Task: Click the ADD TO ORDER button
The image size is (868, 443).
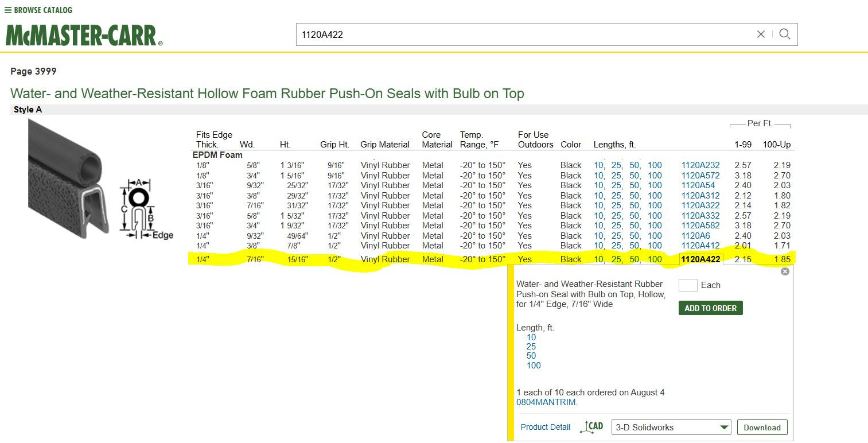Action: pyautogui.click(x=710, y=308)
